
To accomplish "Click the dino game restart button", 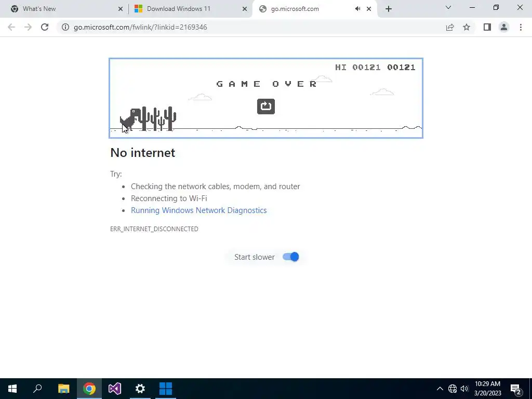I will tap(265, 106).
